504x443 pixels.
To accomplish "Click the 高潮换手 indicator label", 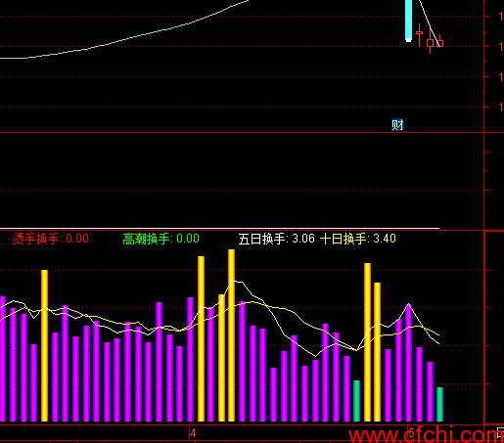I will click(160, 239).
